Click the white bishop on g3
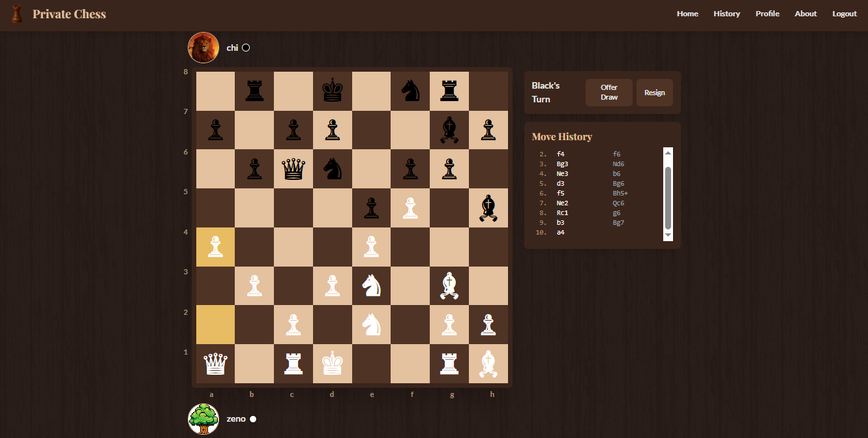The image size is (868, 438). 449,285
